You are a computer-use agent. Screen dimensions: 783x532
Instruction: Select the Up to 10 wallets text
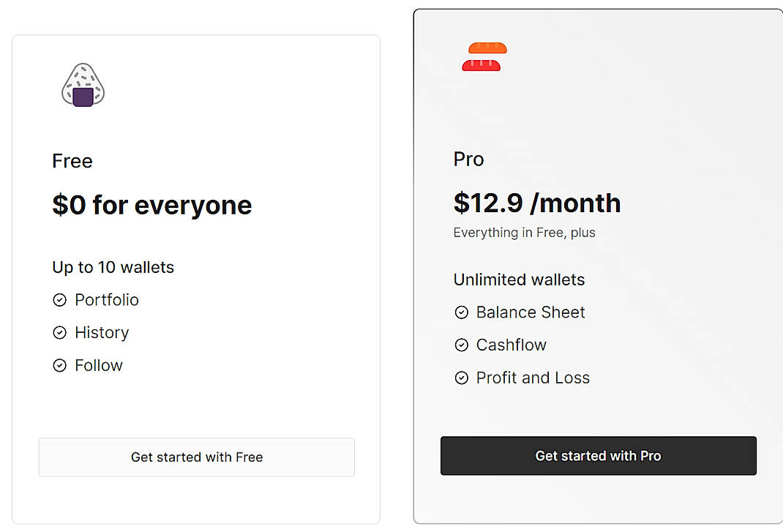point(113,268)
